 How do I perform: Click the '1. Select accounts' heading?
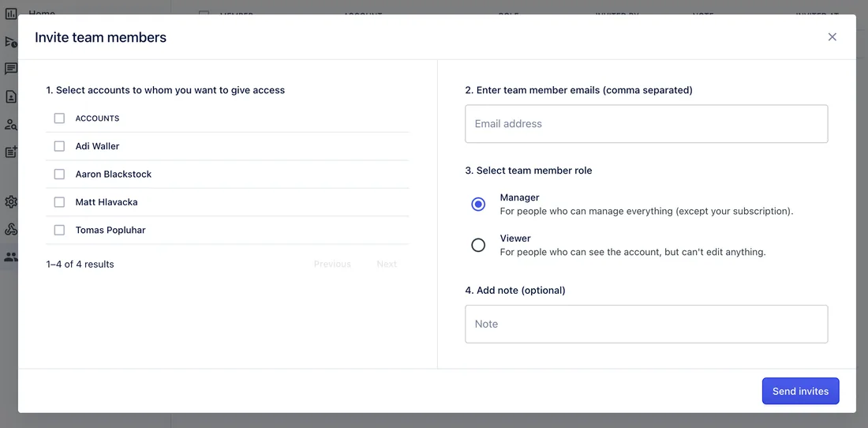[x=166, y=90]
